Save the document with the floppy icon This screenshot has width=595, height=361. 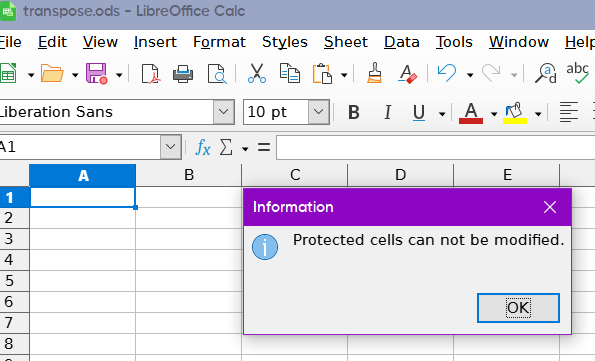[x=96, y=73]
